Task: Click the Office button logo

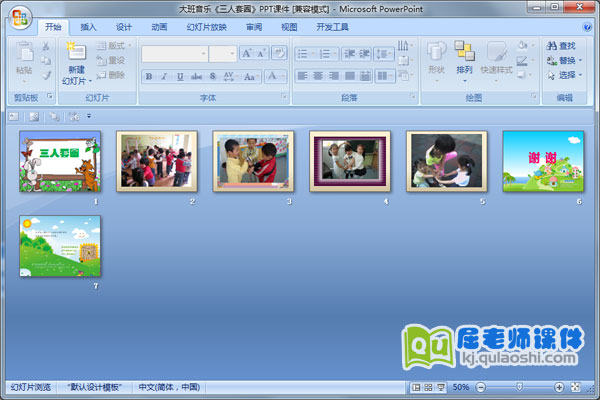Action: pyautogui.click(x=20, y=15)
